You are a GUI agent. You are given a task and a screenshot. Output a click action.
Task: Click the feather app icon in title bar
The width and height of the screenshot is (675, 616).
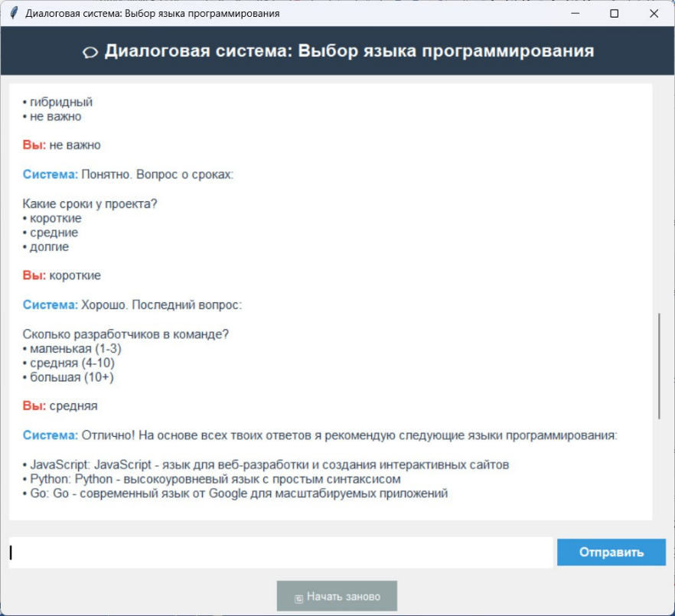14,14
